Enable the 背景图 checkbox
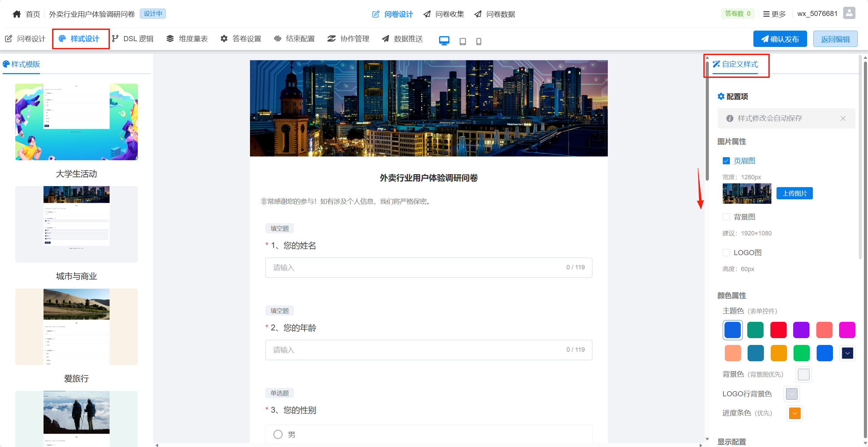Viewport: 868px width, 447px height. [726, 217]
